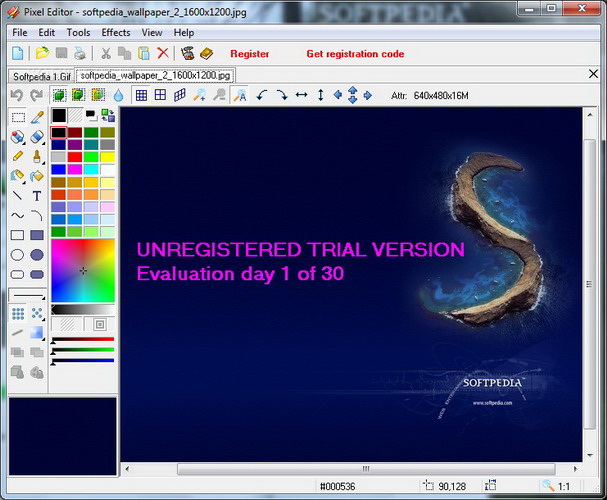Select the outlined ellipse tool
Viewport: 607px width, 500px height.
click(x=17, y=255)
